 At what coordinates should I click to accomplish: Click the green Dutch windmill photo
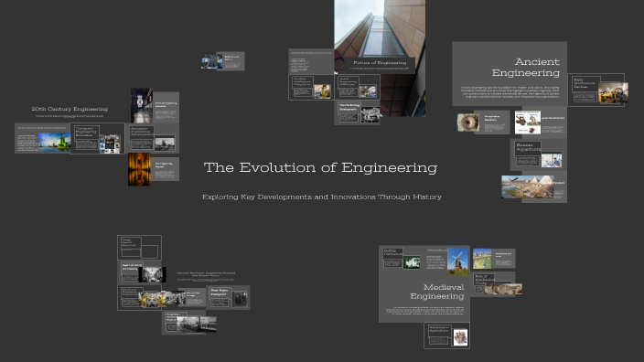pyautogui.click(x=55, y=142)
